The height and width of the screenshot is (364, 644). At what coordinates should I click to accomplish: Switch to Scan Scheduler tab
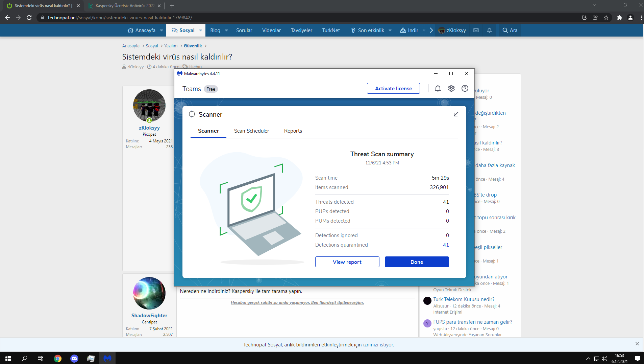pos(251,131)
